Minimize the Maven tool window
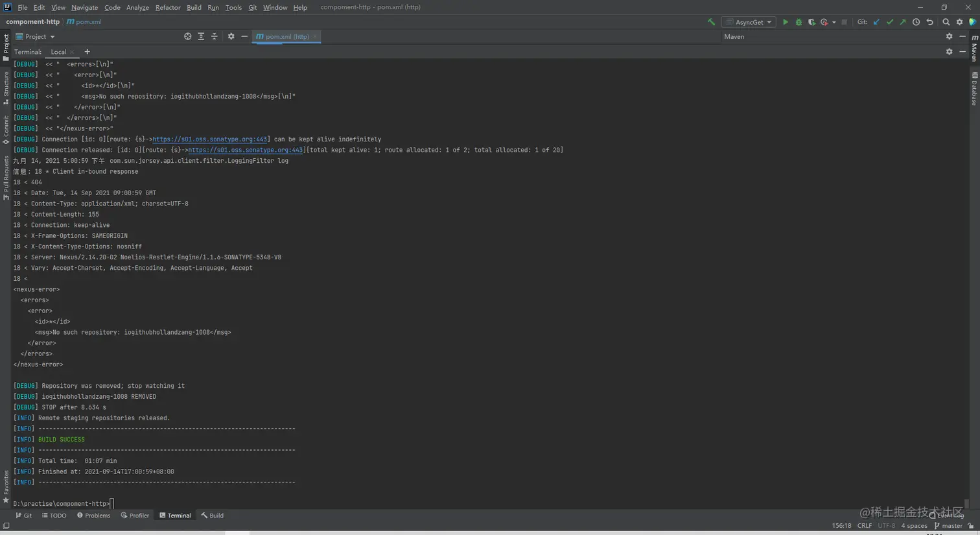Viewport: 980px width, 535px height. coord(962,36)
